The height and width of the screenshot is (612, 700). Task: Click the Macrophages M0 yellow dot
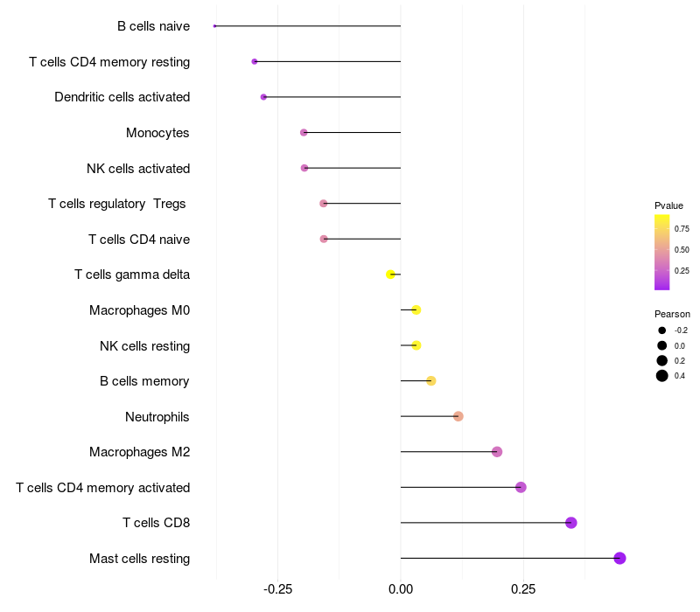pos(416,309)
